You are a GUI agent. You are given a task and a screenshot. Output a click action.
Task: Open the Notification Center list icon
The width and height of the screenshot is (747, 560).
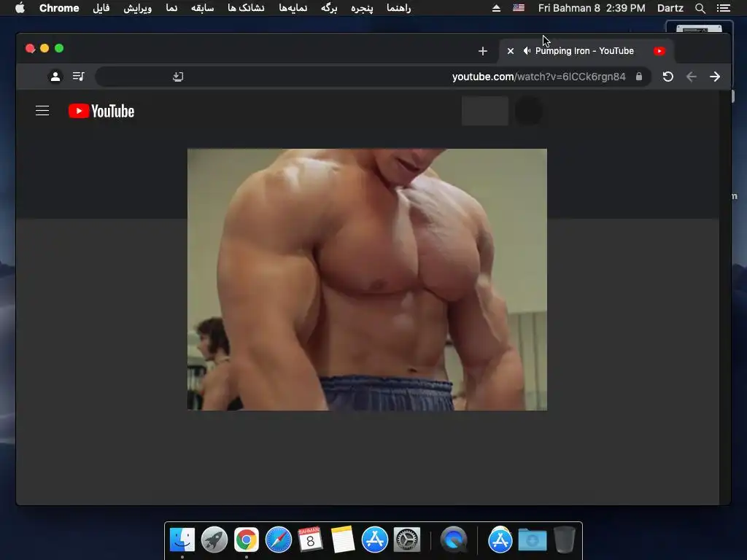pos(723,8)
